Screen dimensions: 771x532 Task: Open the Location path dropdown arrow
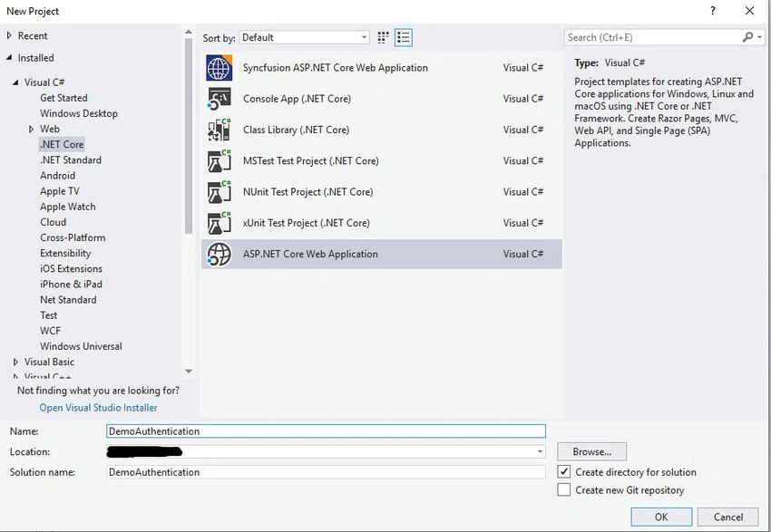pyautogui.click(x=540, y=451)
